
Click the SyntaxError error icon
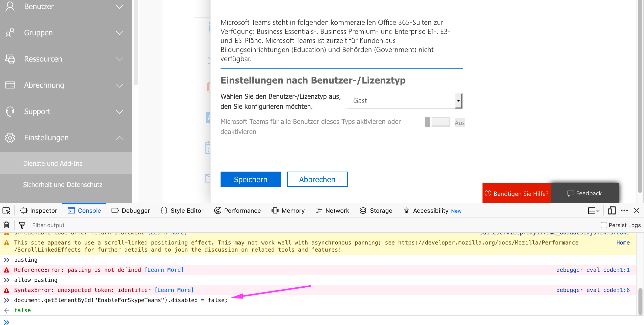(7, 290)
